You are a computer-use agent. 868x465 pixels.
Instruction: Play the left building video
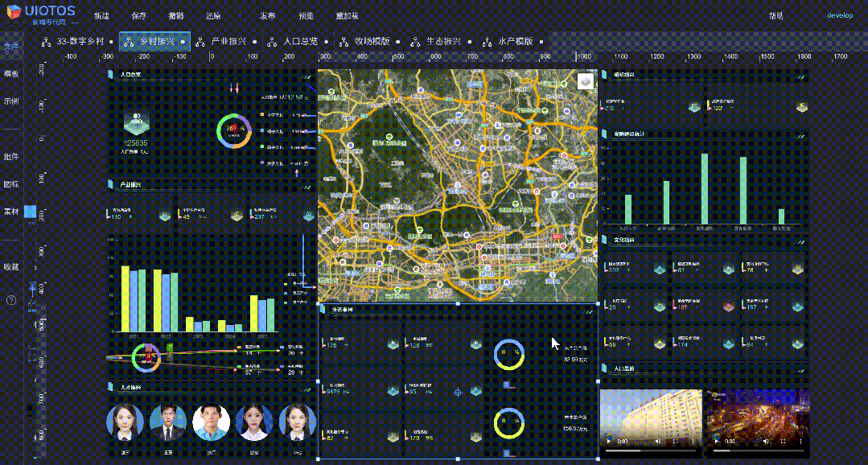pos(609,441)
